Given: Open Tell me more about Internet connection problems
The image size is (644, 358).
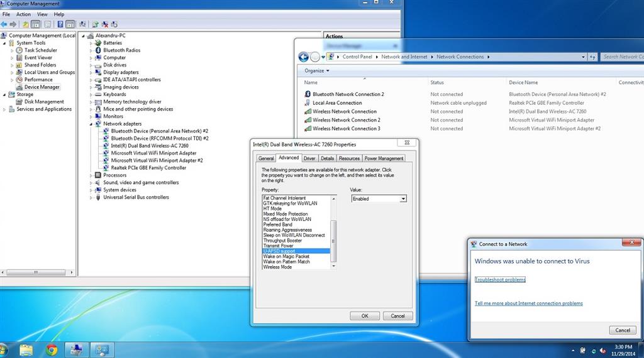Looking at the screenshot, I should (528, 303).
